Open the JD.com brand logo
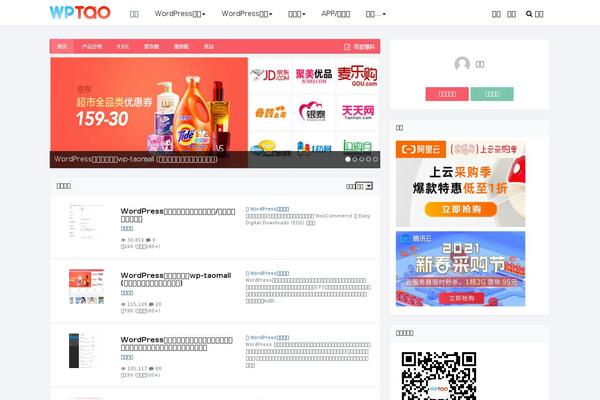600x400 pixels. (270, 75)
